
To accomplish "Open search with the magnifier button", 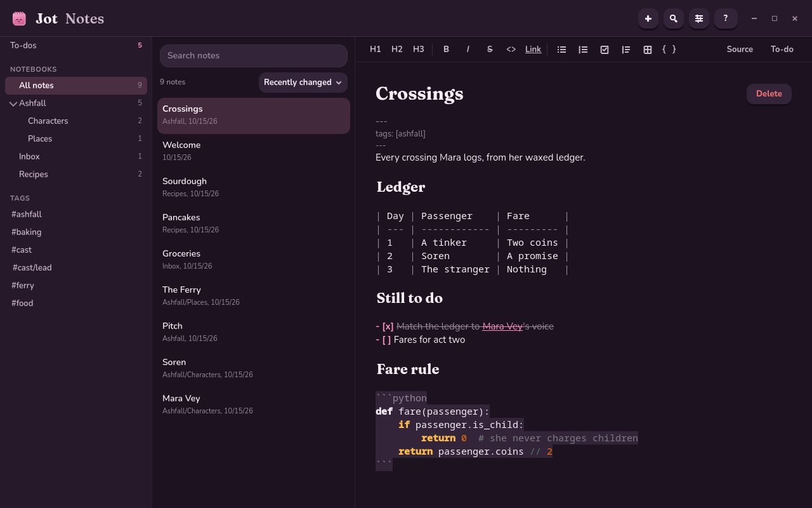I will [x=674, y=18].
